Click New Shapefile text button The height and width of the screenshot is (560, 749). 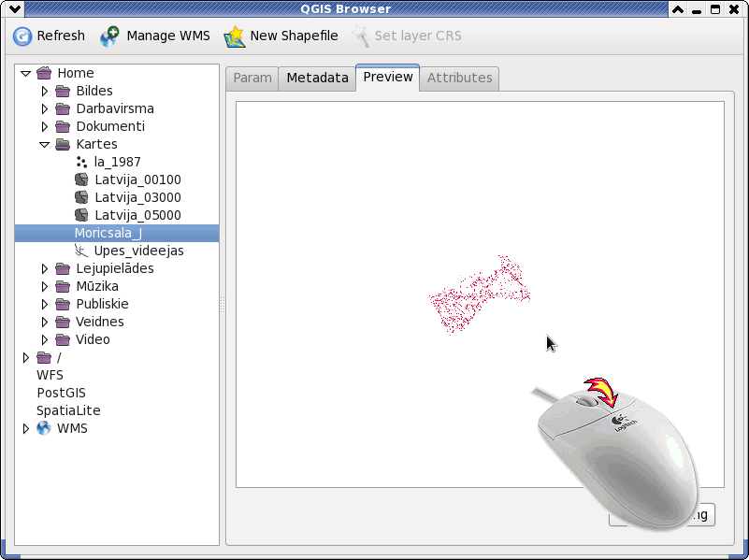click(294, 36)
